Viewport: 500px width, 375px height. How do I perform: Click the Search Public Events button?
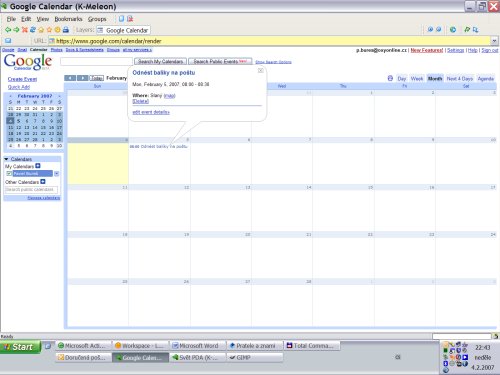tap(220, 61)
